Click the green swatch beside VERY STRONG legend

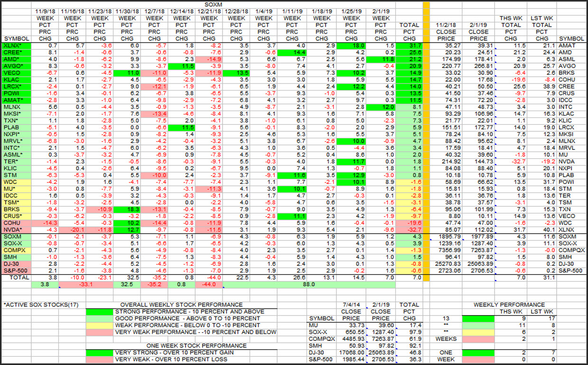99,353
